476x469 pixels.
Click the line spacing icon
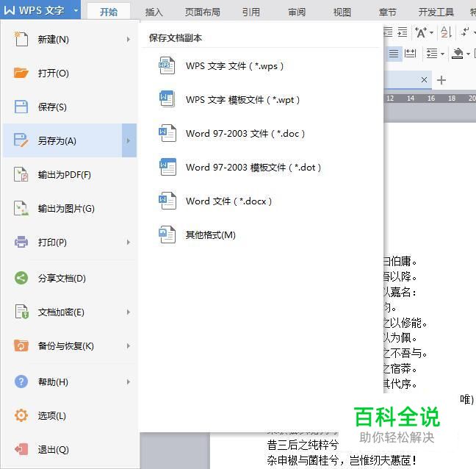[432, 54]
